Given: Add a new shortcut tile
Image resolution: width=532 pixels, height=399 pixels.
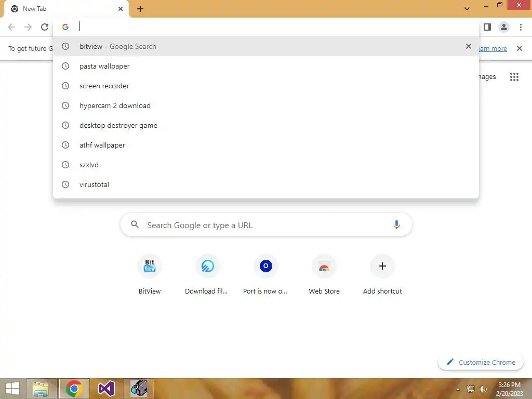Looking at the screenshot, I should pos(382,275).
